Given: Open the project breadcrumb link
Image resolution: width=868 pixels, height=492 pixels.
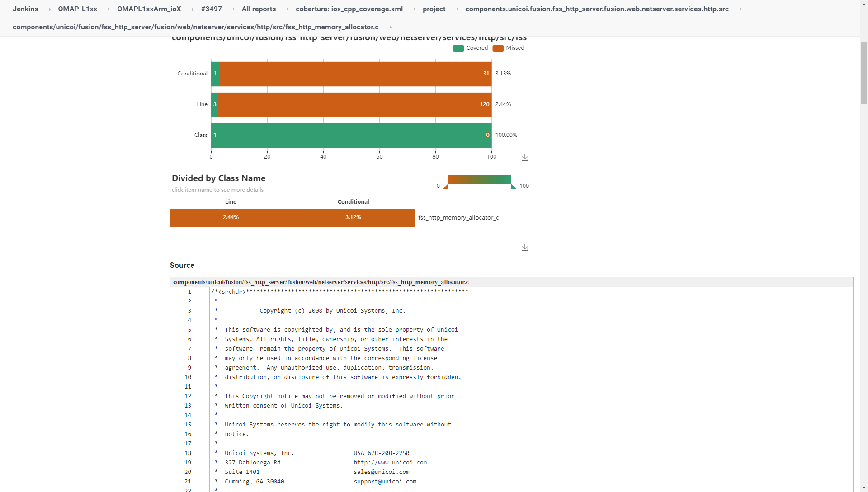Looking at the screenshot, I should click(x=434, y=9).
